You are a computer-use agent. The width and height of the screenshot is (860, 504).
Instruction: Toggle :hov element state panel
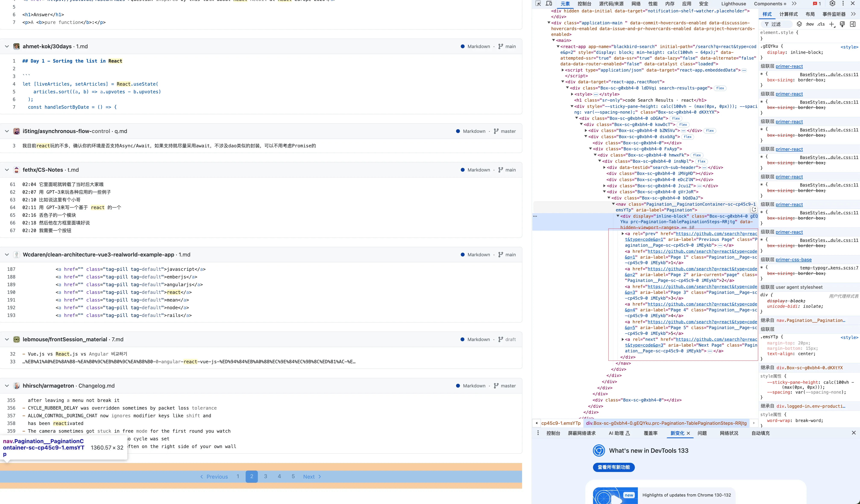810,24
